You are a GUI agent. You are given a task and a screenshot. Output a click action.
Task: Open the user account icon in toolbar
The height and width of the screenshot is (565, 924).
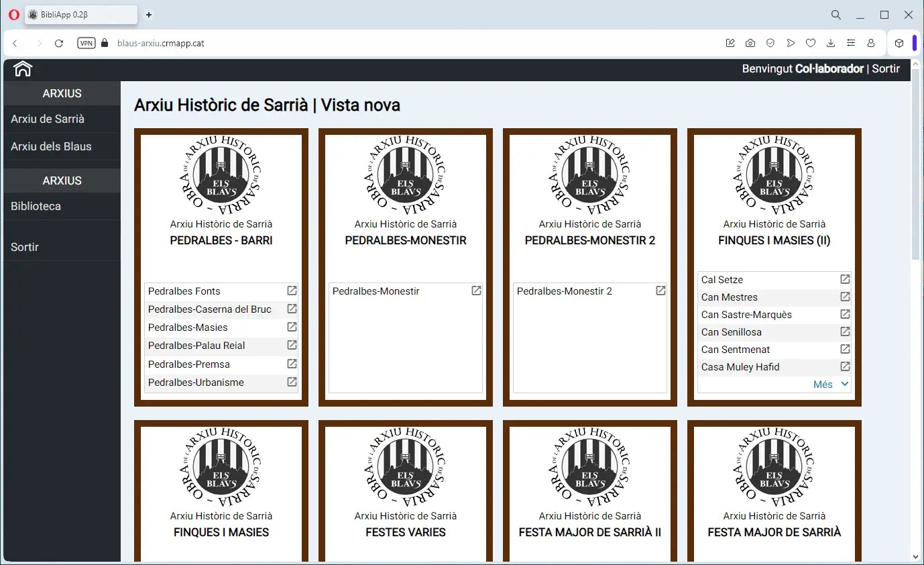coord(871,43)
